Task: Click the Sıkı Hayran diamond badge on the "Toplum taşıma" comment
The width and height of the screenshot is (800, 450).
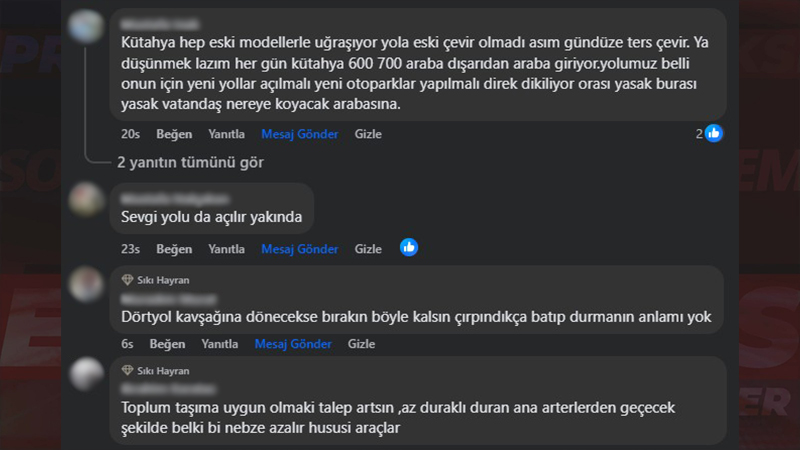Action: (127, 370)
